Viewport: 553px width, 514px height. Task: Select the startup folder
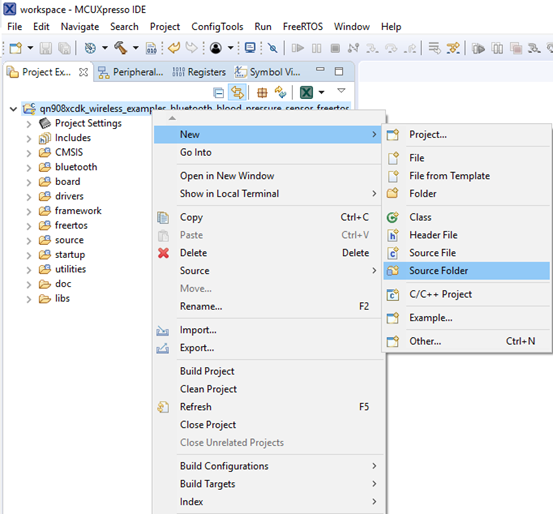70,254
